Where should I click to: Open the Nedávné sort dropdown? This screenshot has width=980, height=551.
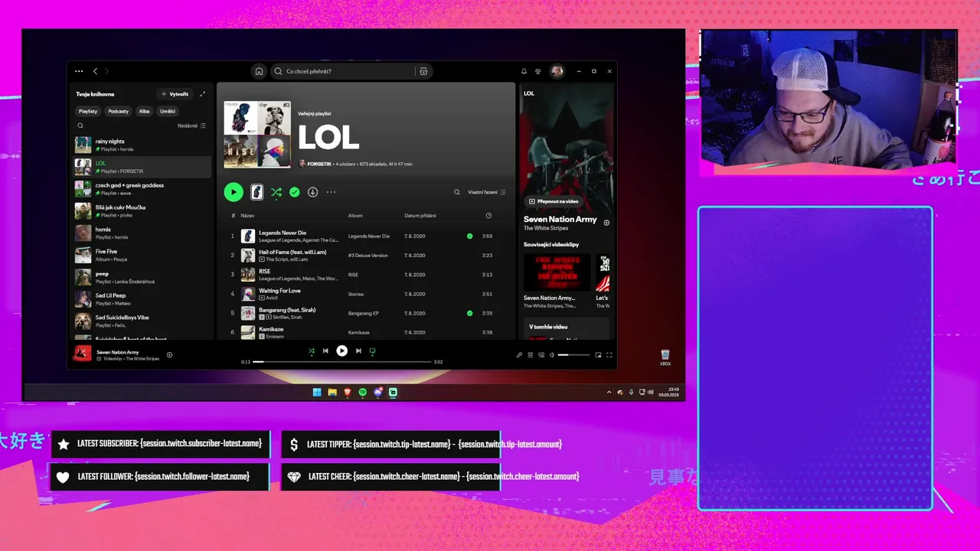click(x=191, y=126)
